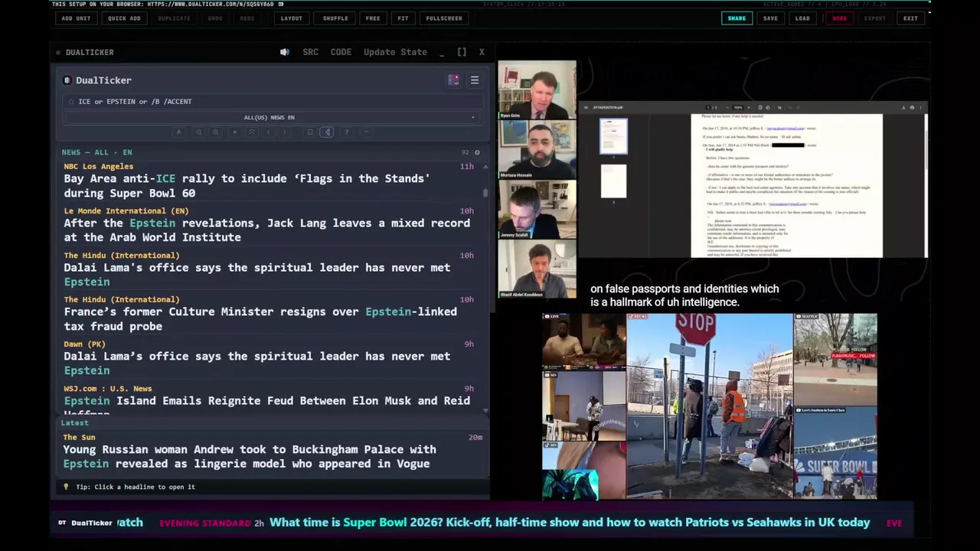Click the QUICK ADD button
Image resolution: width=980 pixels, height=551 pixels.
(x=124, y=18)
